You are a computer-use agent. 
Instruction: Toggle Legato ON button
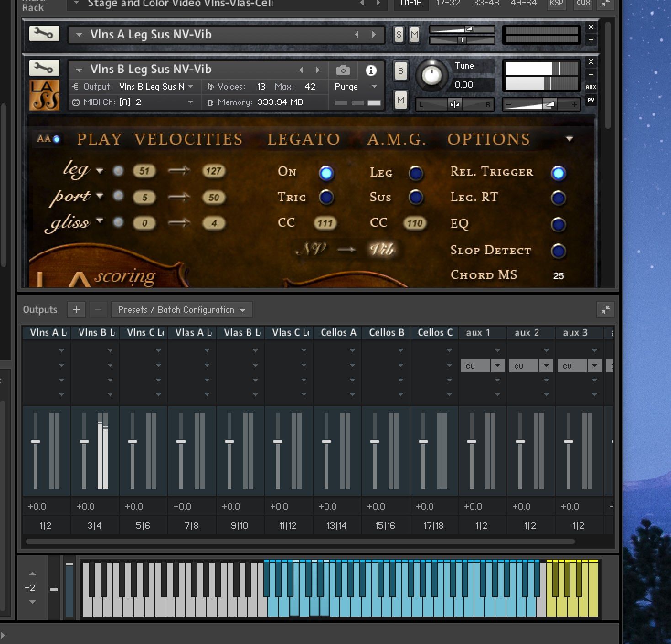point(326,173)
